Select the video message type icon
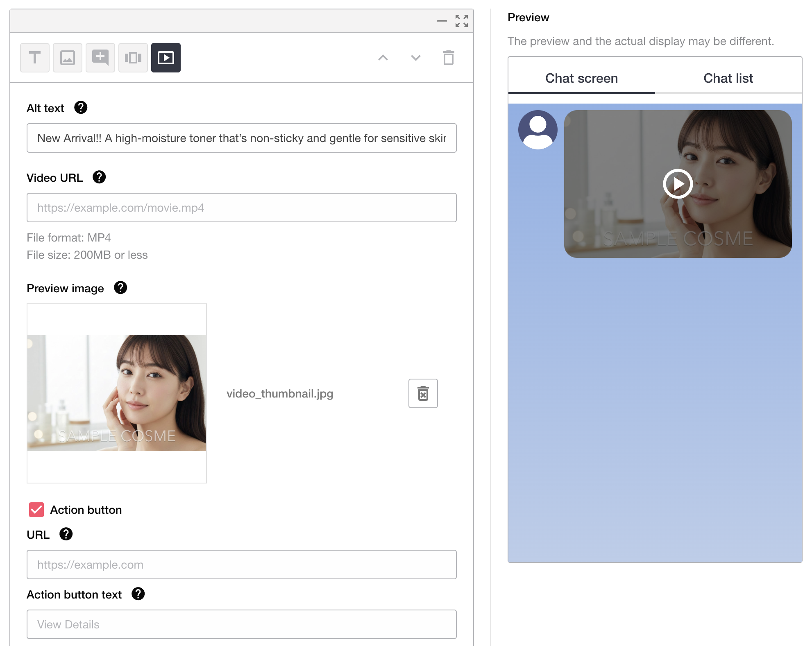The width and height of the screenshot is (812, 646). pyautogui.click(x=166, y=58)
